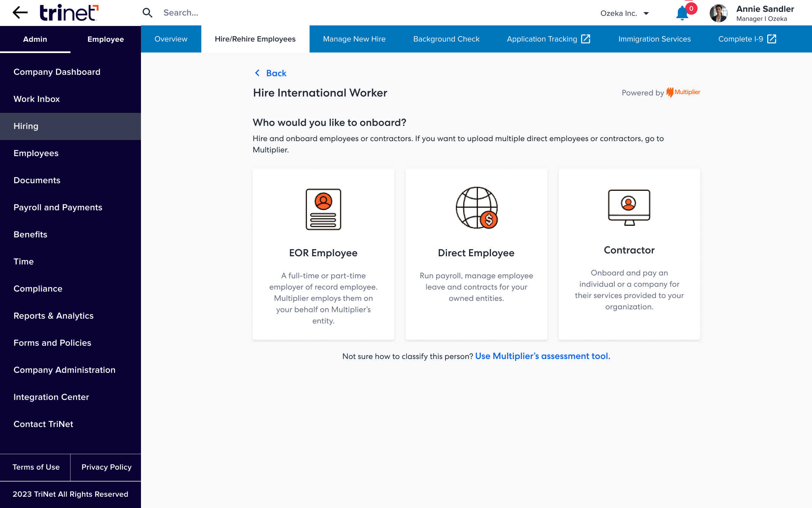Go to the Background Check tab
The image size is (812, 508).
[x=446, y=39]
